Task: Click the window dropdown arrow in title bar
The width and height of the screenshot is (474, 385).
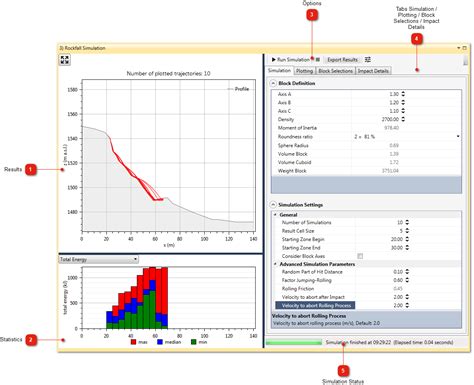Action: coord(459,48)
